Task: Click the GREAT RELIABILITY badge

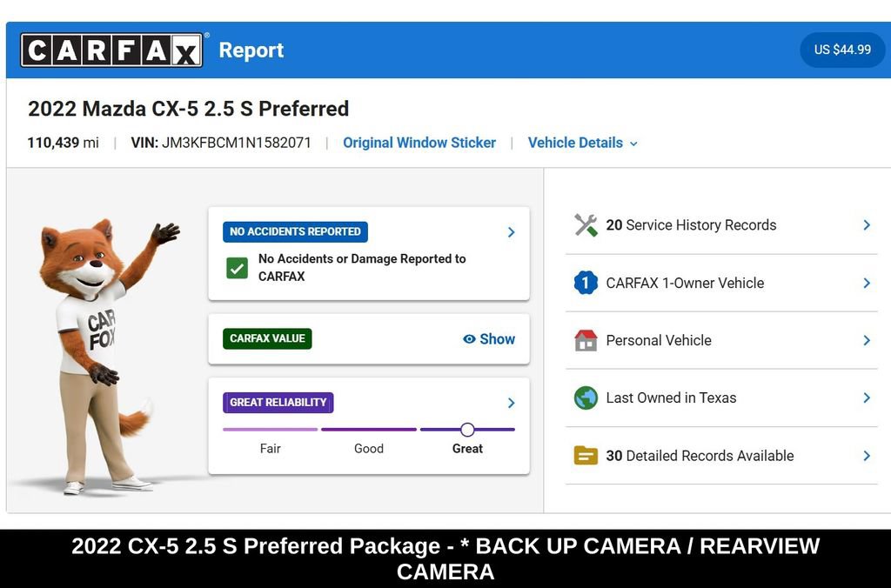Action: [278, 403]
